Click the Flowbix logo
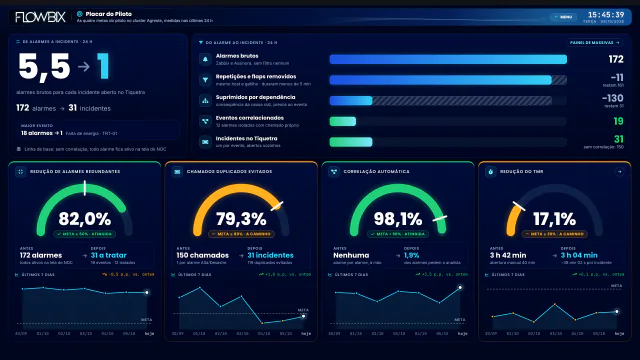 (x=40, y=17)
